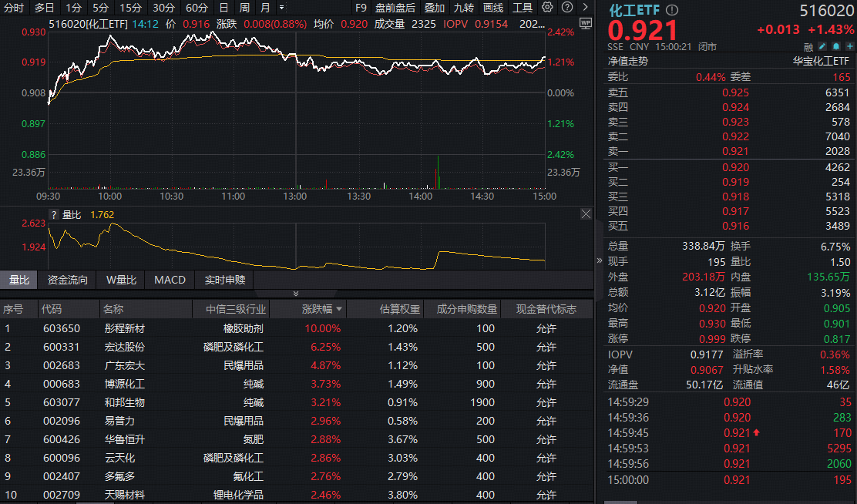Viewport: 857px width, 504px height.
Task: Collapse constituent list using double chevron
Action: coord(296,294)
